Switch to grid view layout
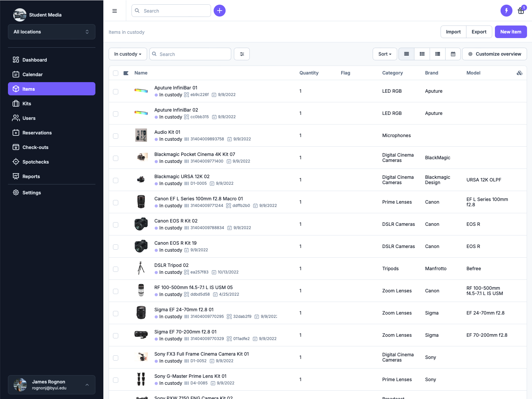Screen dimensions: 532x399 [x=422, y=54]
